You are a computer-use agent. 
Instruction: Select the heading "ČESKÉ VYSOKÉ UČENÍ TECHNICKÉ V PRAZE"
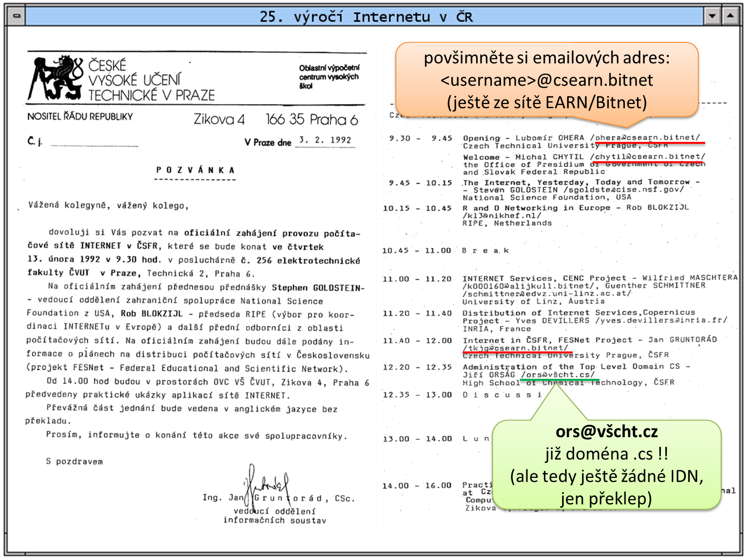point(151,80)
